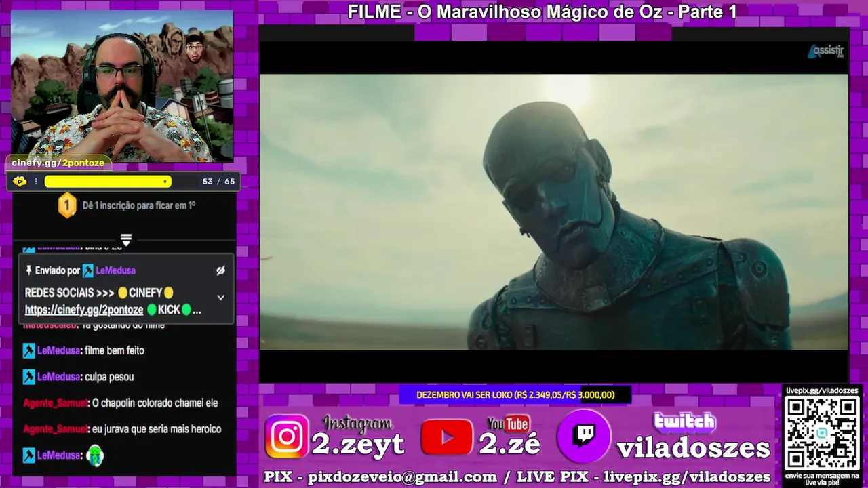The height and width of the screenshot is (488, 868).
Task: Click the PIX email 'pixdozeveio@gmail.com'
Action: (x=403, y=476)
